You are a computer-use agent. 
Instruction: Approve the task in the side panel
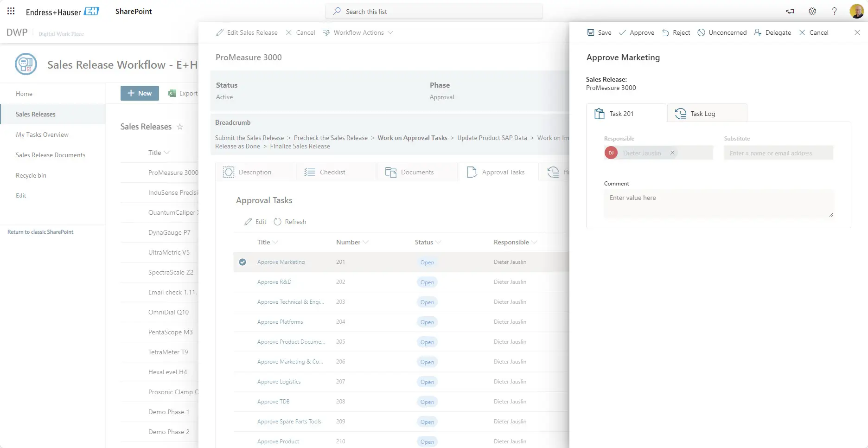[x=636, y=32]
